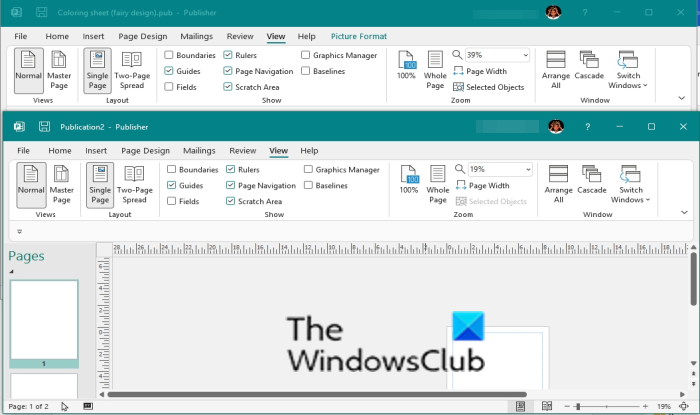
Task: Open Help question mark in Publication2 title bar
Action: 588,127
